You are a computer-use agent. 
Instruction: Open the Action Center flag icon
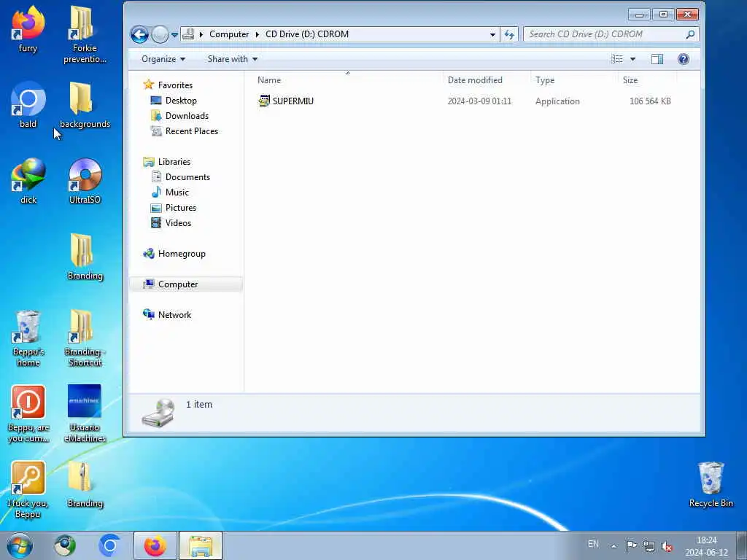pos(632,545)
